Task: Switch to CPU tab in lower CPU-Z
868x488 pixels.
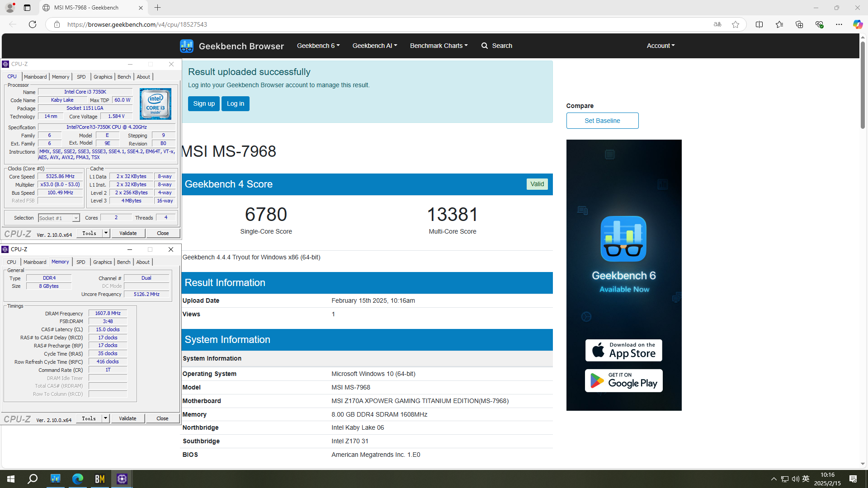Action: [12, 262]
